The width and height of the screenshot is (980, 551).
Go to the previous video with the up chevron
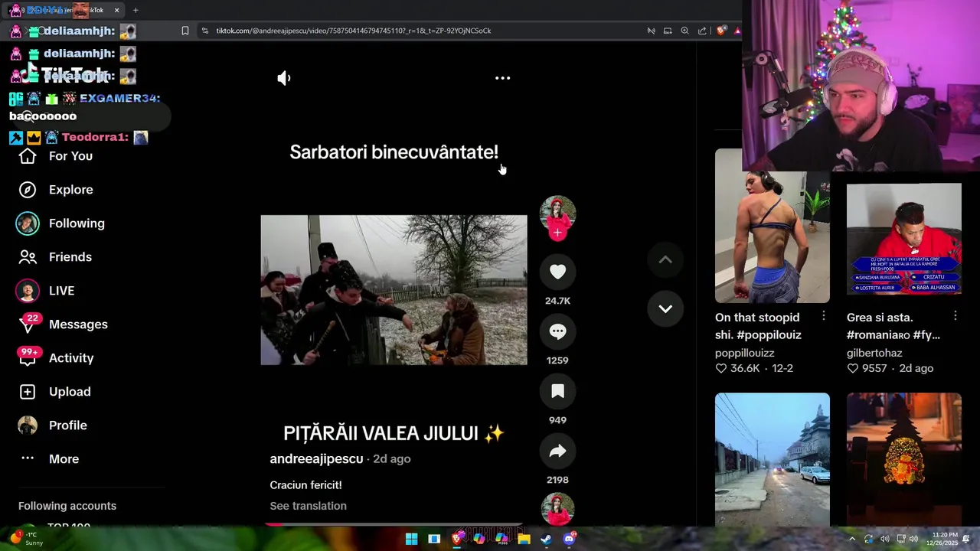tap(665, 260)
